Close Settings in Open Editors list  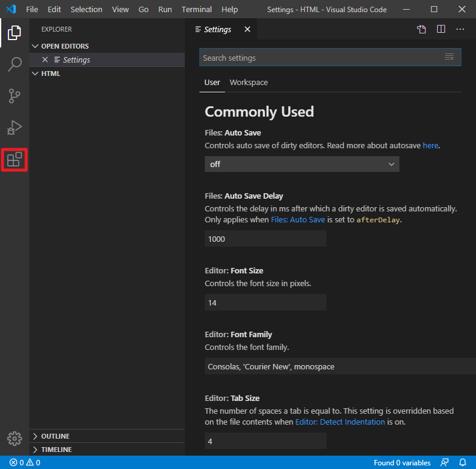[x=45, y=60]
